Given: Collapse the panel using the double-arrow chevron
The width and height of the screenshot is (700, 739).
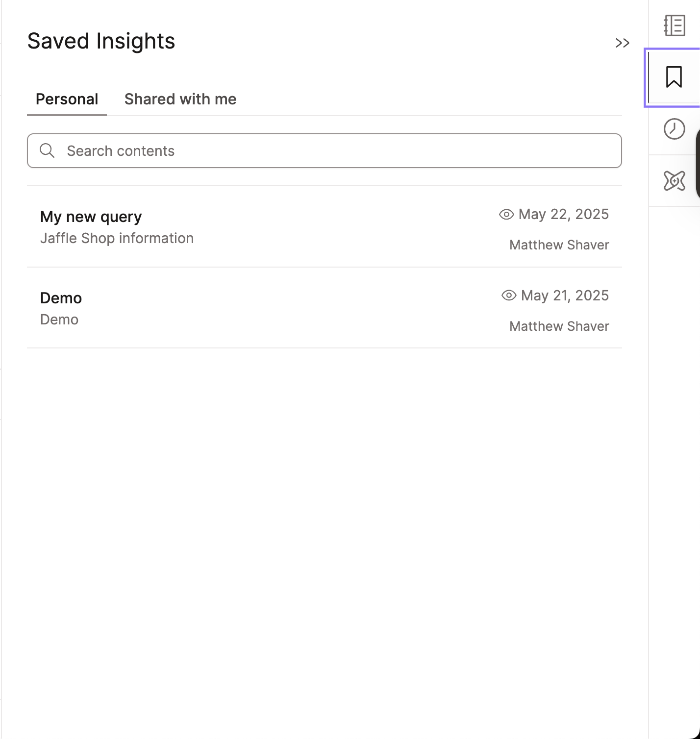Looking at the screenshot, I should [x=622, y=43].
